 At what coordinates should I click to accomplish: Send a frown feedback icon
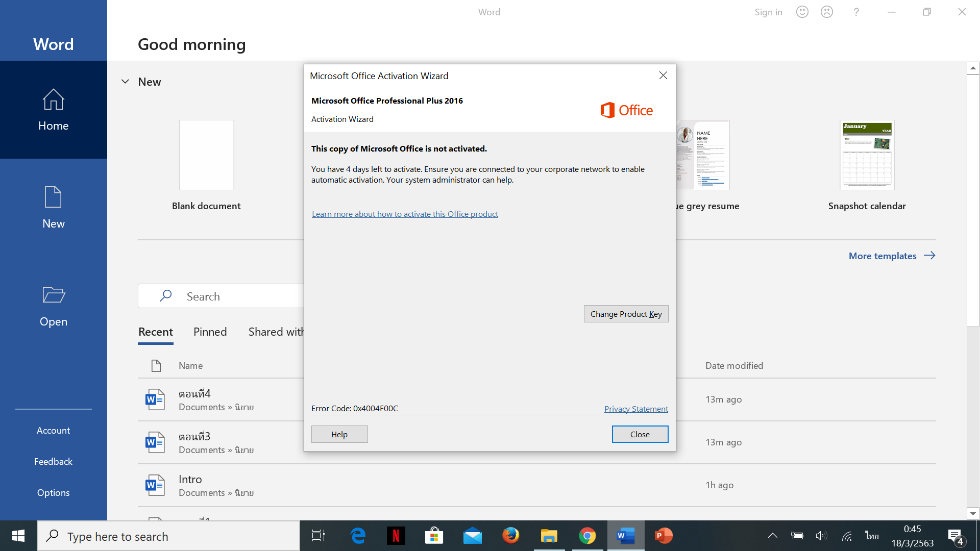[x=827, y=12]
